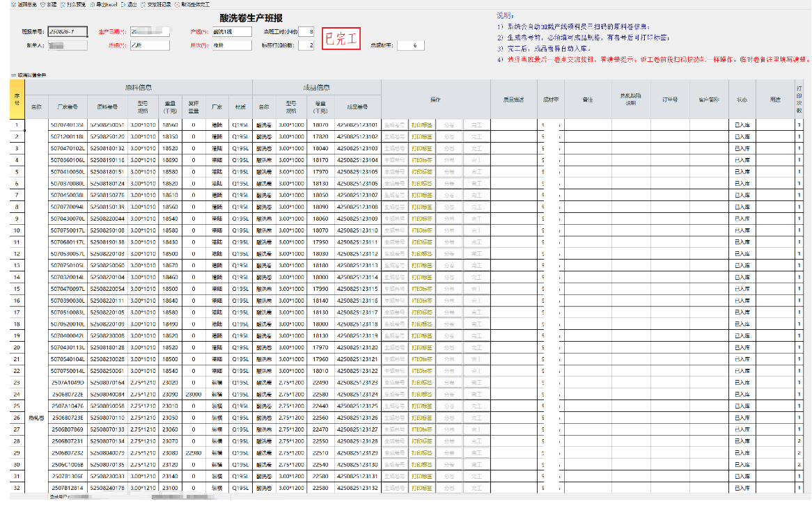Click the 班报单号 field showing 250826-1
Image resolution: width=812 pixels, height=515 pixels.
[67, 31]
